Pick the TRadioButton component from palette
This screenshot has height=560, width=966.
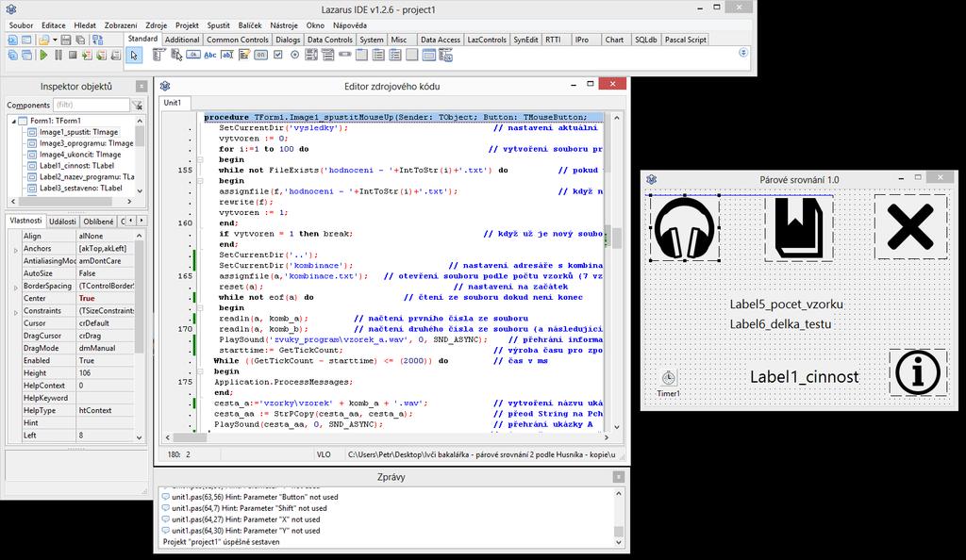coord(294,55)
